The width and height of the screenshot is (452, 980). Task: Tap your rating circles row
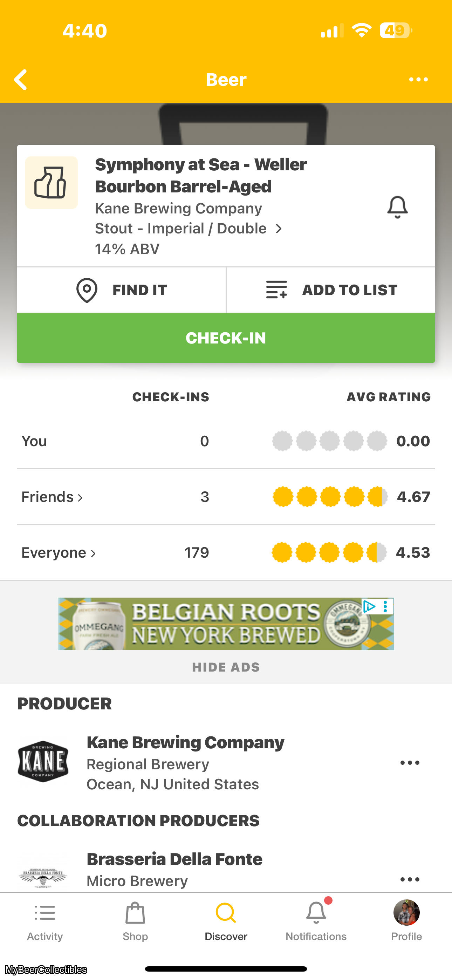(329, 441)
